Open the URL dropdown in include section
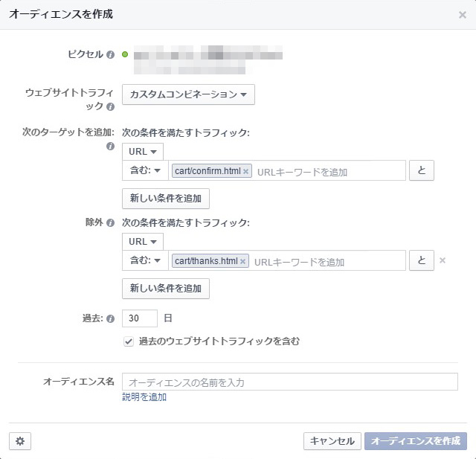This screenshot has height=459, width=476. click(x=143, y=152)
